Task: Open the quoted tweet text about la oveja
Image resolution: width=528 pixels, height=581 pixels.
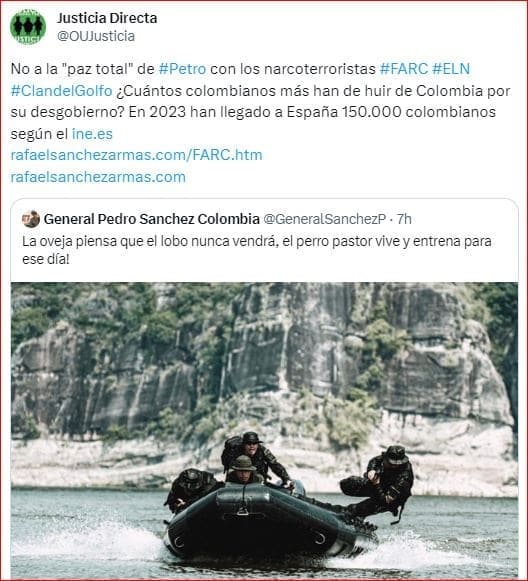Action: [257, 250]
